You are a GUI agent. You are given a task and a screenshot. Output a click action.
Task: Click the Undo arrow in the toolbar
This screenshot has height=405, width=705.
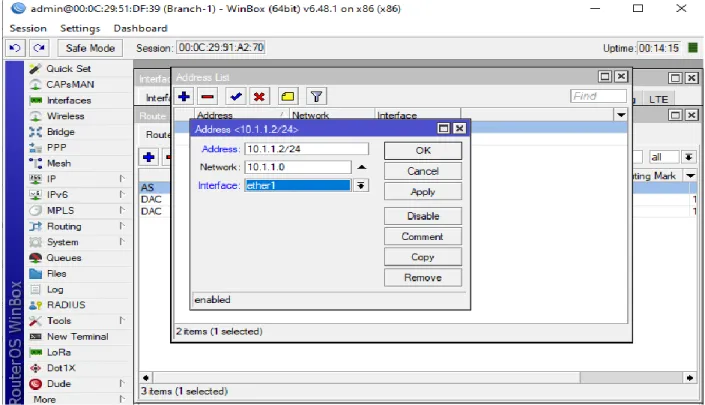[15, 48]
